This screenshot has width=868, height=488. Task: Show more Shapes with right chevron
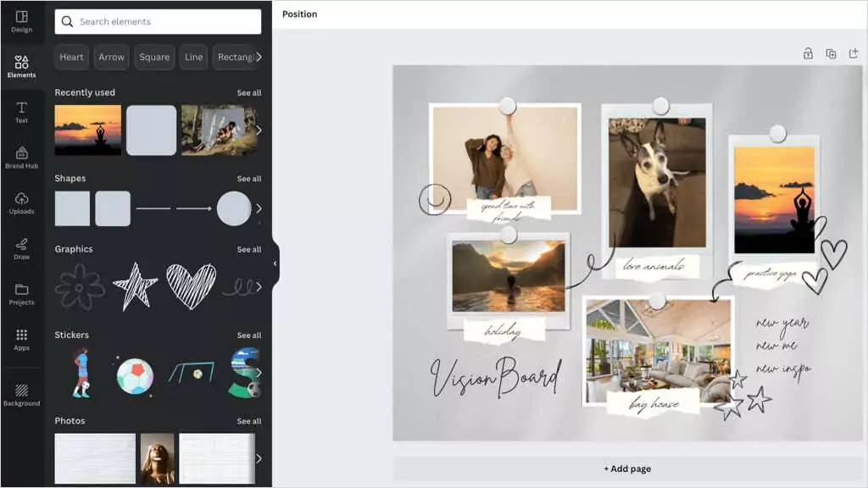[259, 208]
